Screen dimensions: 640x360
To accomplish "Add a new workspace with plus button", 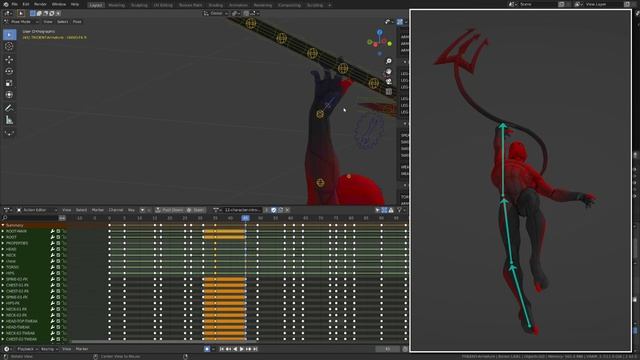I will pos(329,5).
